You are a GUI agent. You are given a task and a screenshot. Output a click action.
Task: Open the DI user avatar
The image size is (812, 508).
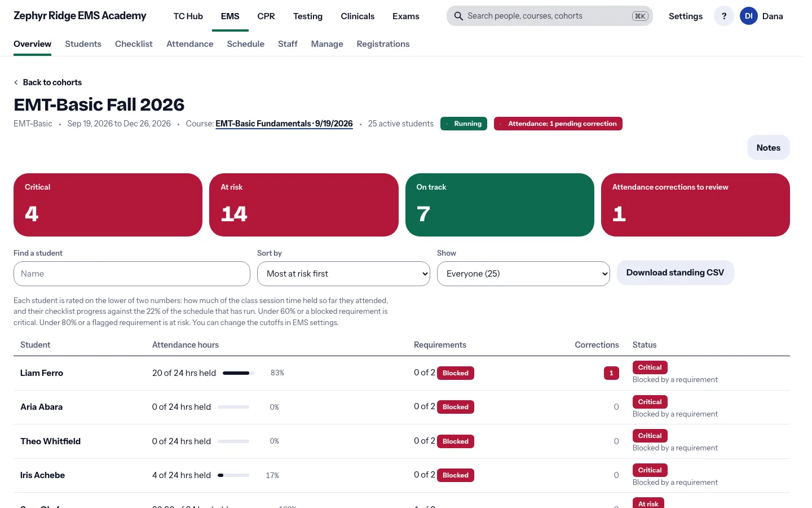tap(748, 16)
